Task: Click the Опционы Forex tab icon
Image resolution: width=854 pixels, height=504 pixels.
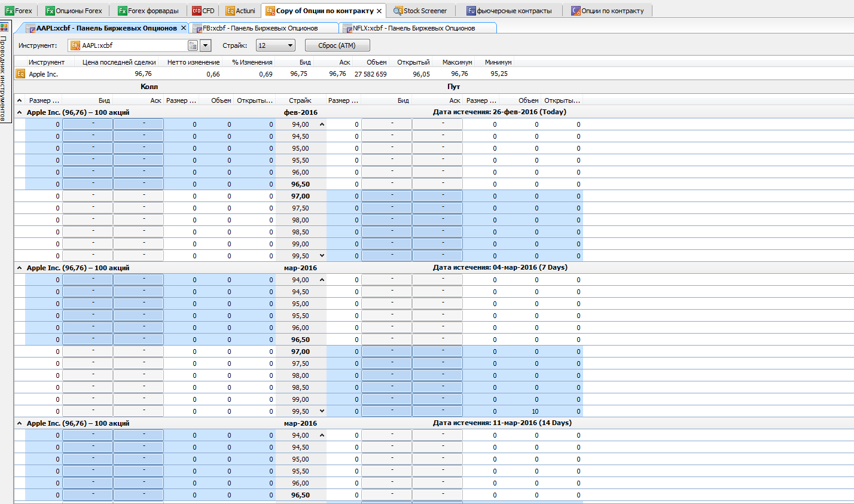Action: (x=50, y=11)
